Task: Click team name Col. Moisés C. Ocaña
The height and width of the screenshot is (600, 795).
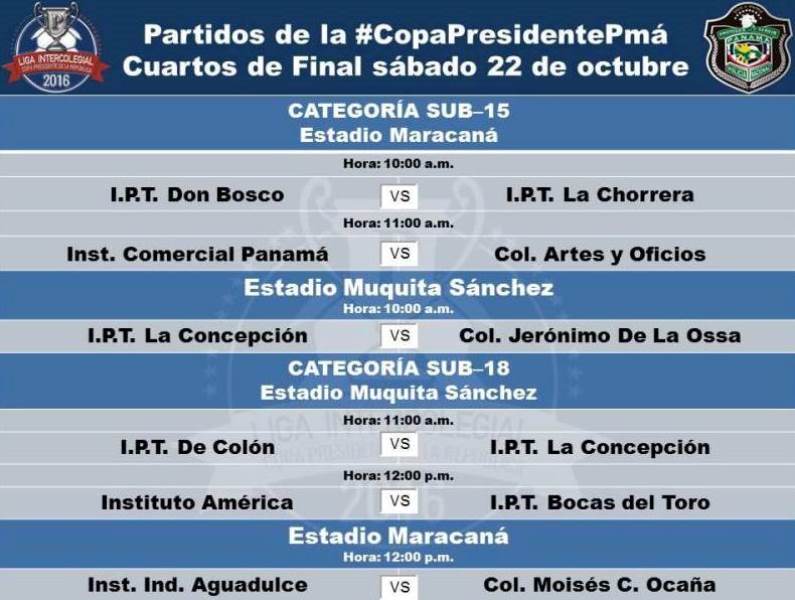Action: click(x=599, y=585)
